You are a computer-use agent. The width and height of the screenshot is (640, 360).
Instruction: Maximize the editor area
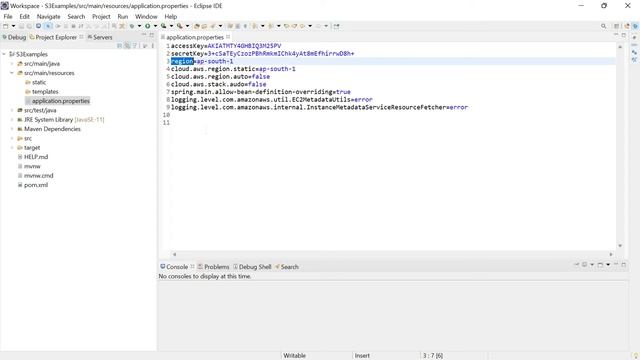[x=624, y=35]
